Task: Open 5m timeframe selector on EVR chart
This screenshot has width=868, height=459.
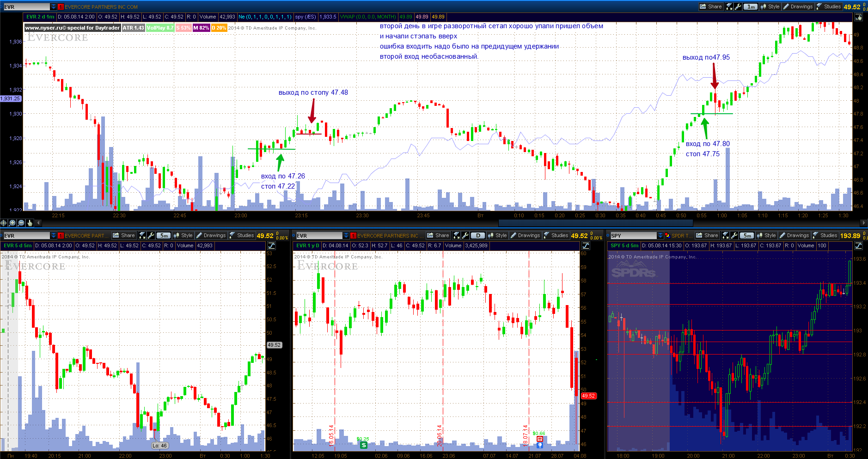Action: coord(164,235)
